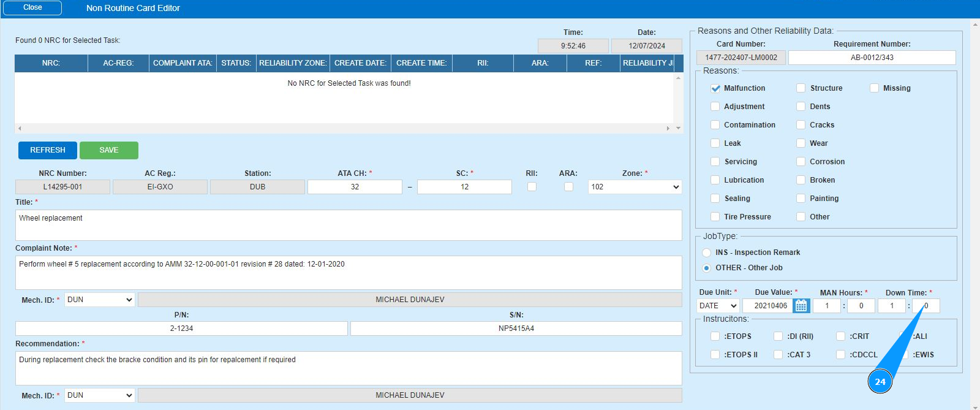The height and width of the screenshot is (410, 980).
Task: Tick the :ETOPS instruction checkbox
Action: [x=715, y=336]
